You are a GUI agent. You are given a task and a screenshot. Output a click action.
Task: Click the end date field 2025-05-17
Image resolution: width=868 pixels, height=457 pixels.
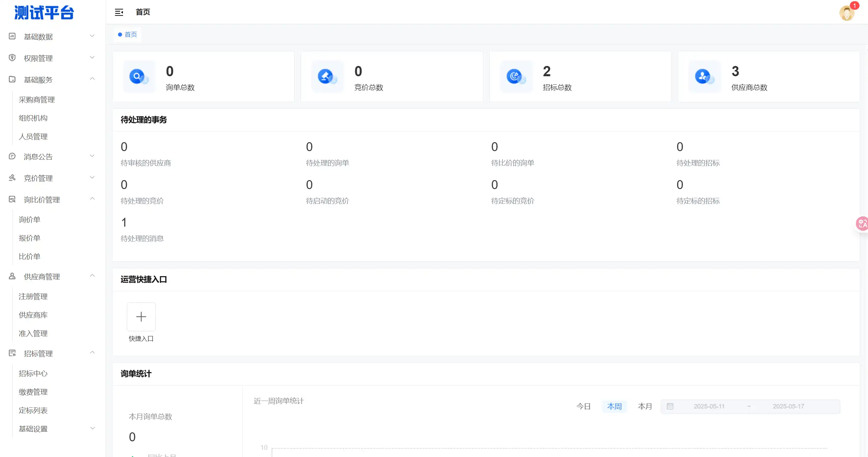click(788, 406)
